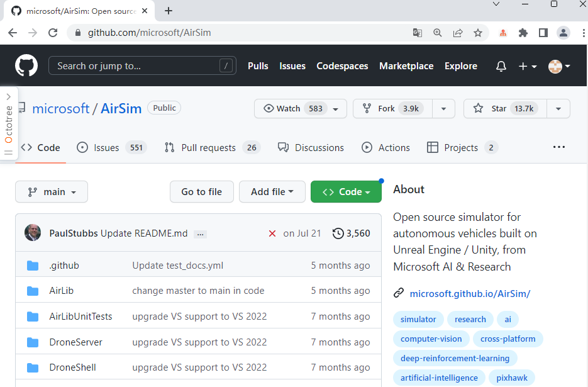Viewport: 588px width, 387px height.
Task: Toggle the browser side panel icon
Action: point(543,33)
